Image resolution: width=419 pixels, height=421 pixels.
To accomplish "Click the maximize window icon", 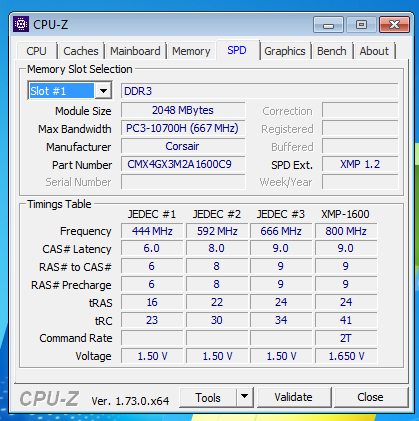I will tap(361, 25).
